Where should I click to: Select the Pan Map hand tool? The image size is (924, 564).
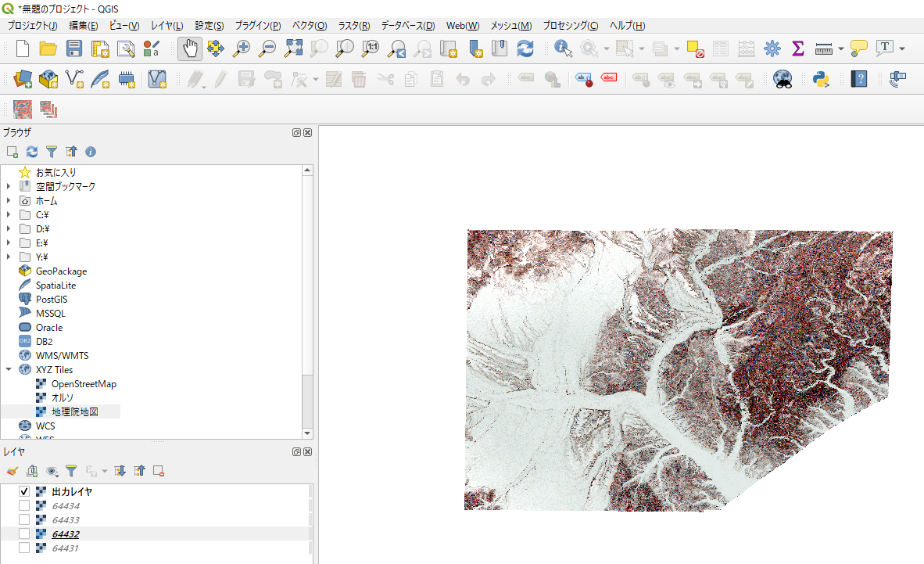[190, 48]
